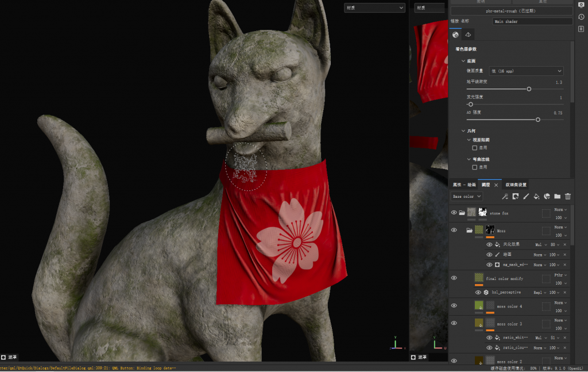
Task: Click the generator icon of mg_mask_ed effect
Action: click(x=497, y=264)
